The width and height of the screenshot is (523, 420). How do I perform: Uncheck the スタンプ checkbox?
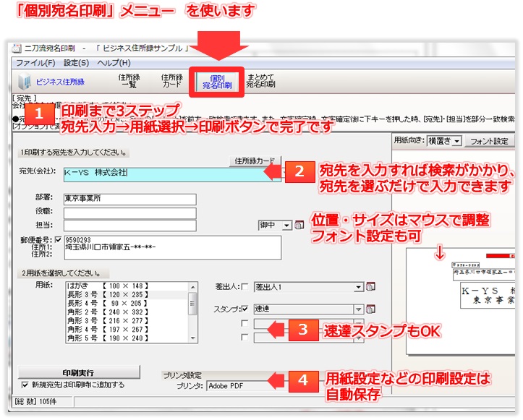point(245,309)
